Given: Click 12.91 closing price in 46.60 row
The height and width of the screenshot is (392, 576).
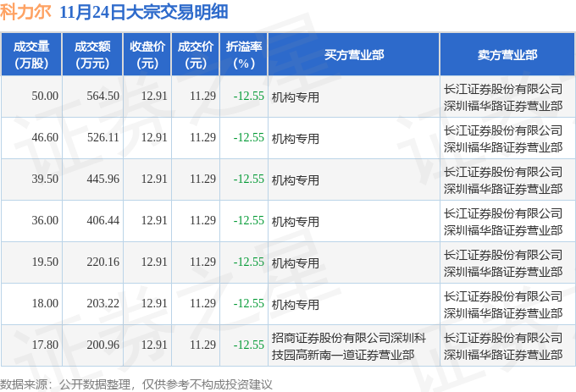Looking at the screenshot, I should coord(154,138).
